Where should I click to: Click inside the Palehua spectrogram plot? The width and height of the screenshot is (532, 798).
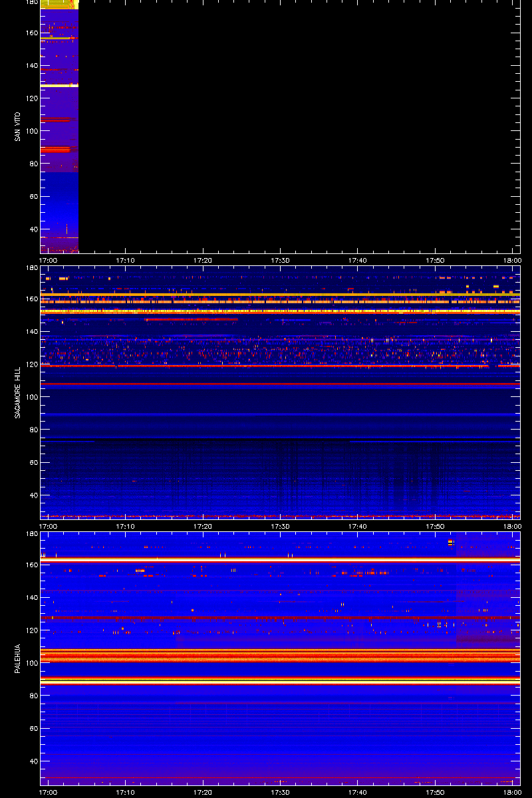(280, 658)
